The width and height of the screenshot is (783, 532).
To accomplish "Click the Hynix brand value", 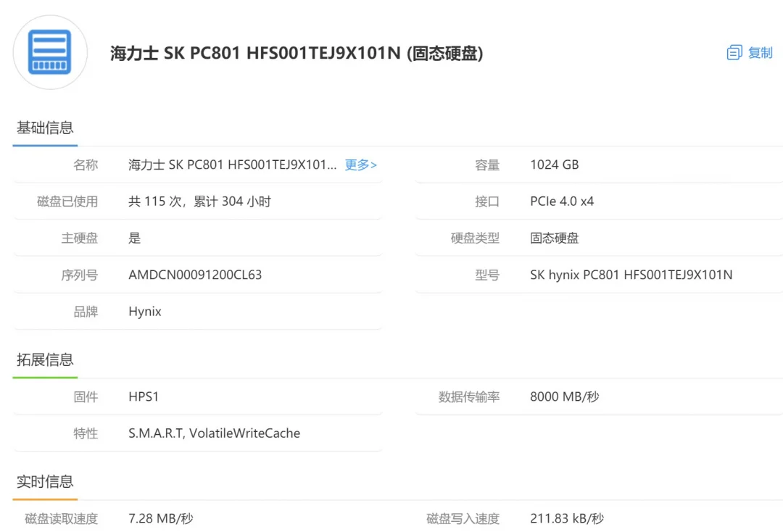I will click(145, 312).
